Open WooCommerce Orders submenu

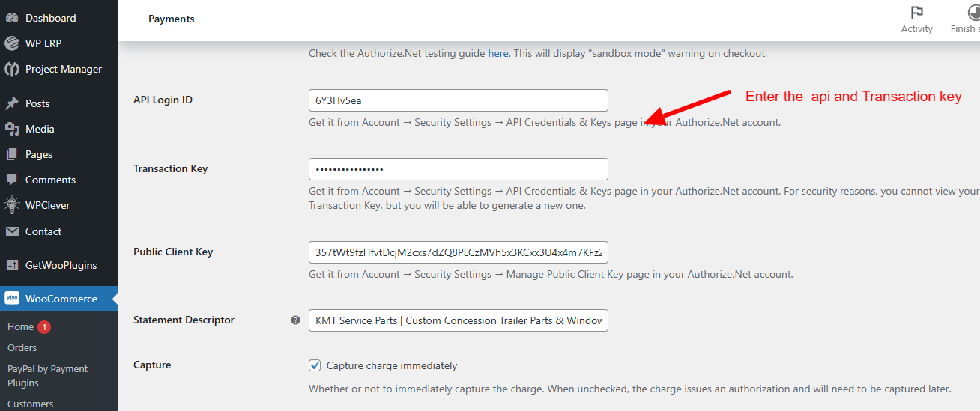point(22,347)
